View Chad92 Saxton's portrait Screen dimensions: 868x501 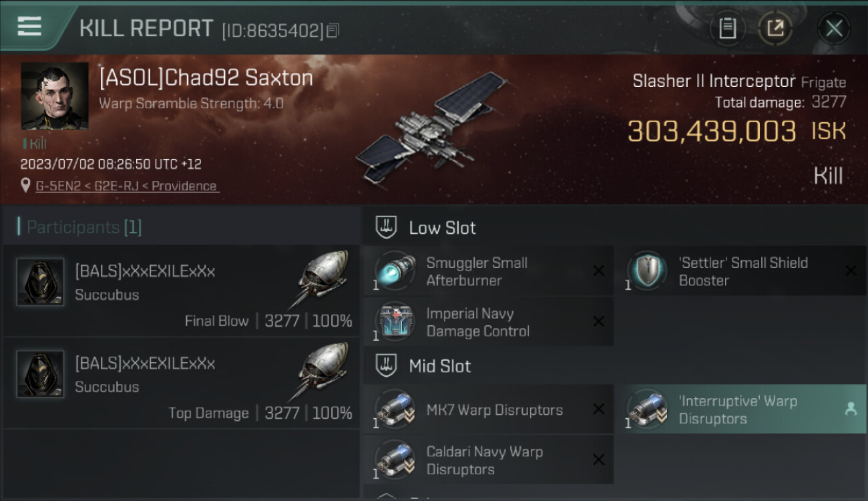55,96
